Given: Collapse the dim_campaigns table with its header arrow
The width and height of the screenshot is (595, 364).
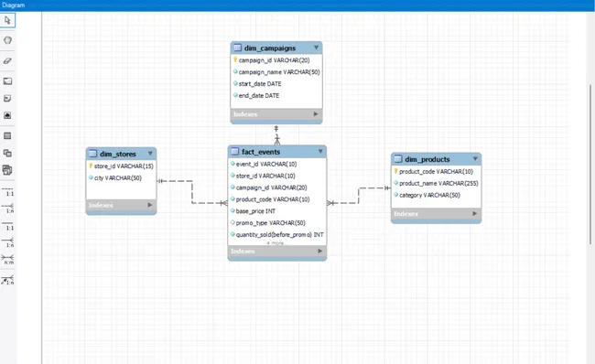Looking at the screenshot, I should (x=316, y=48).
